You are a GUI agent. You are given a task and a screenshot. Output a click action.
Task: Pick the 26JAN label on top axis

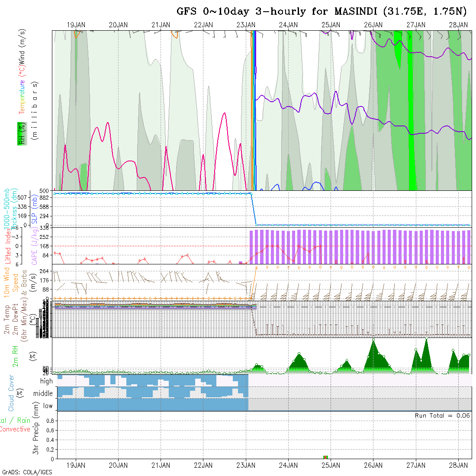tap(373, 25)
